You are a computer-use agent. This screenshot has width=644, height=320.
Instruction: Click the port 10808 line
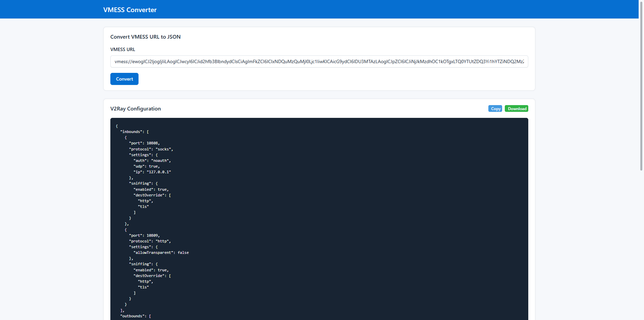click(x=144, y=143)
